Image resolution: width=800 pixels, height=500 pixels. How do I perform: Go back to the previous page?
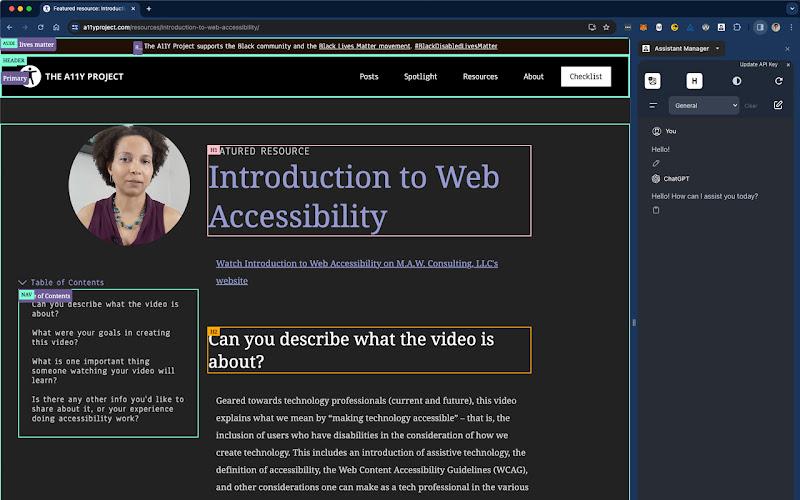(x=10, y=27)
